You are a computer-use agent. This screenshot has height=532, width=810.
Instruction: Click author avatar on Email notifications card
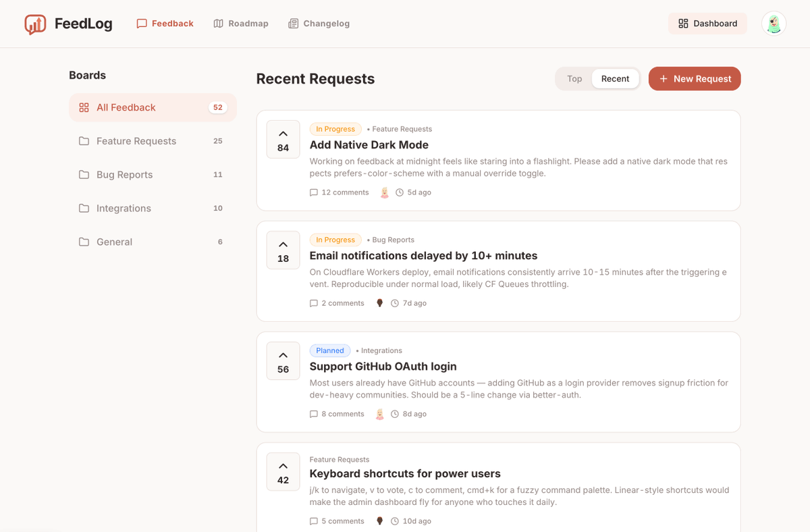tap(379, 303)
